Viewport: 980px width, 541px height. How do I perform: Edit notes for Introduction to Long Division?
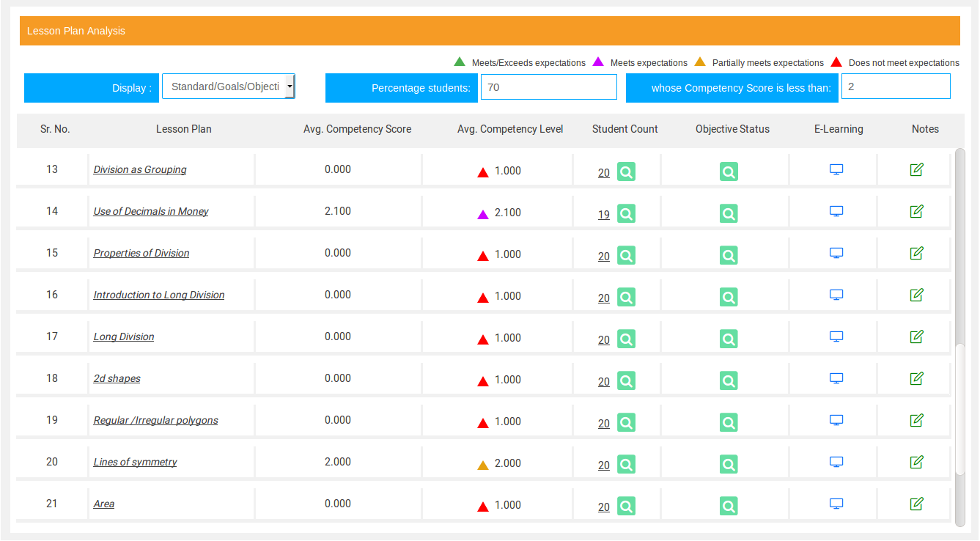pyautogui.click(x=916, y=295)
